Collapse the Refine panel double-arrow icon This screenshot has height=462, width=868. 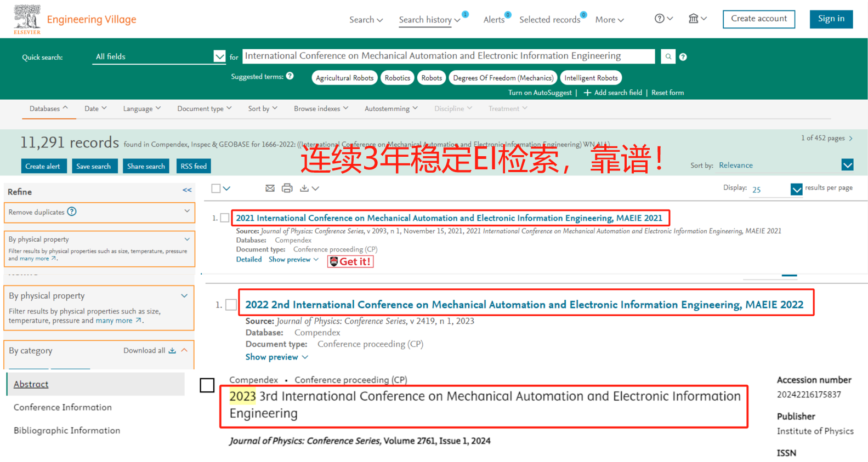tap(187, 190)
